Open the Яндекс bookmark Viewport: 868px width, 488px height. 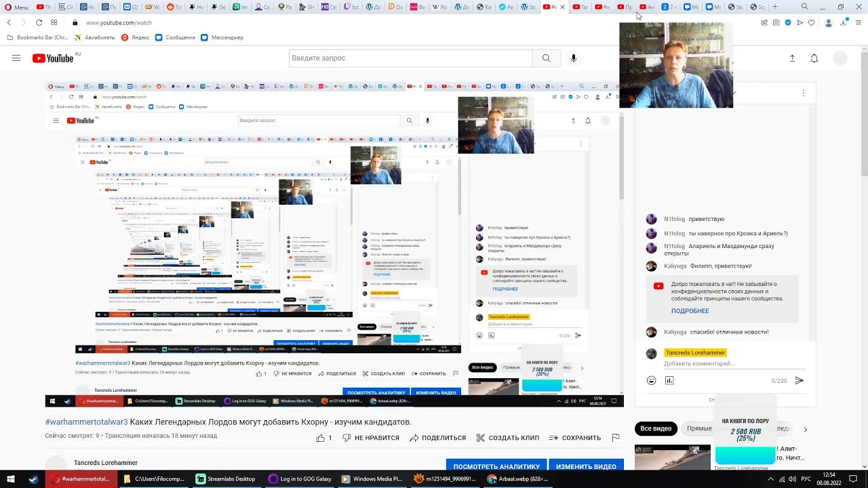(x=136, y=37)
